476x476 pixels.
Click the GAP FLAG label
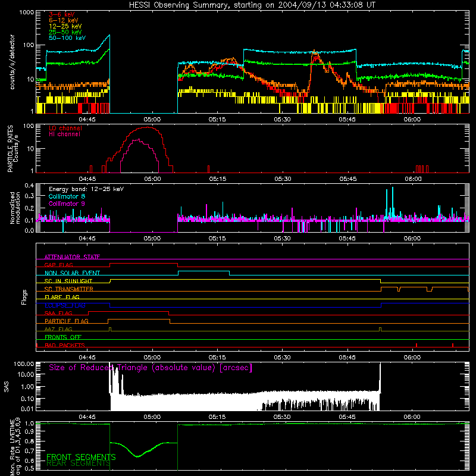tap(58, 265)
